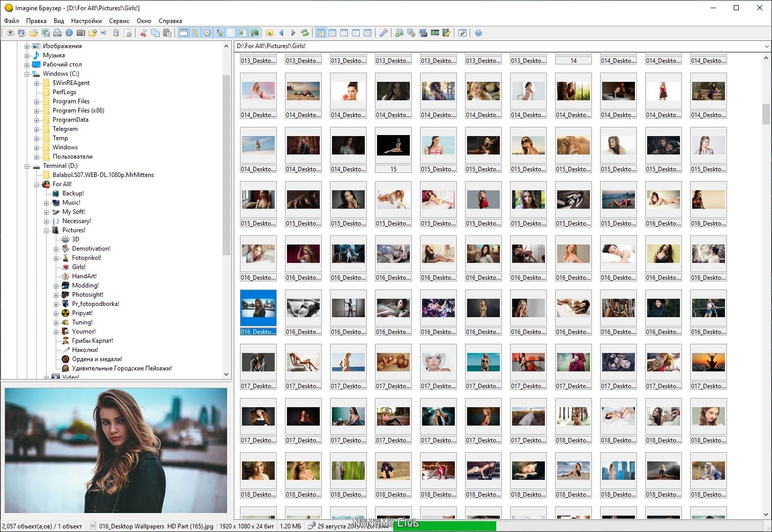This screenshot has width=772, height=532.
Task: Paste files using clipboard icon
Action: pos(167,33)
